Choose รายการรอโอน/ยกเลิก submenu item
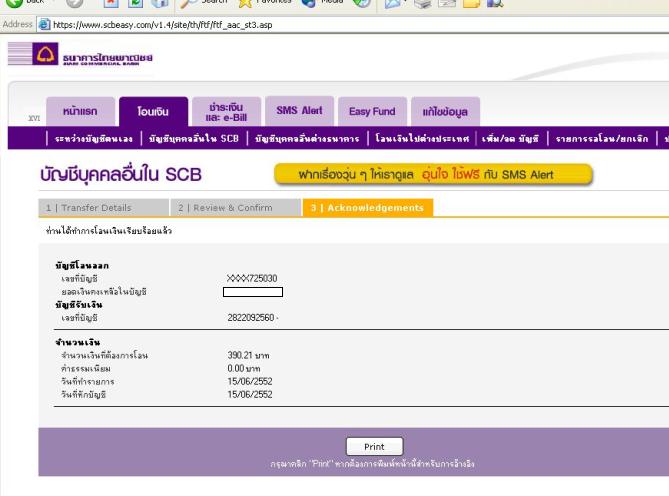The height and width of the screenshot is (496, 669). (x=602, y=139)
